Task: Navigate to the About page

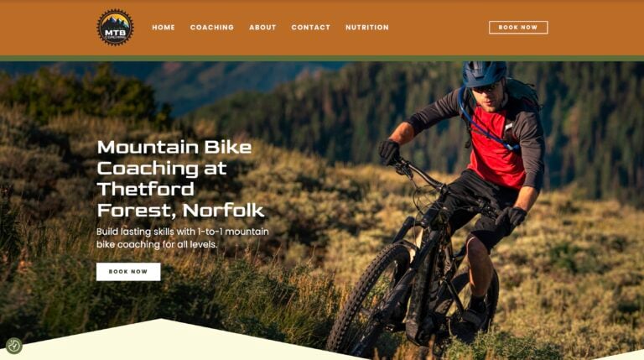Action: [262, 28]
